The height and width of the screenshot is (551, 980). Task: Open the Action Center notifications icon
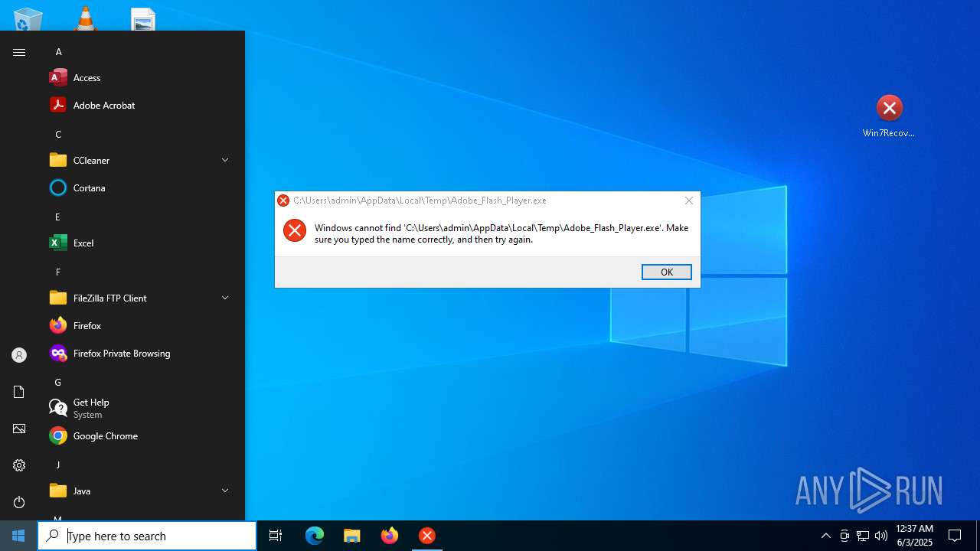[955, 536]
